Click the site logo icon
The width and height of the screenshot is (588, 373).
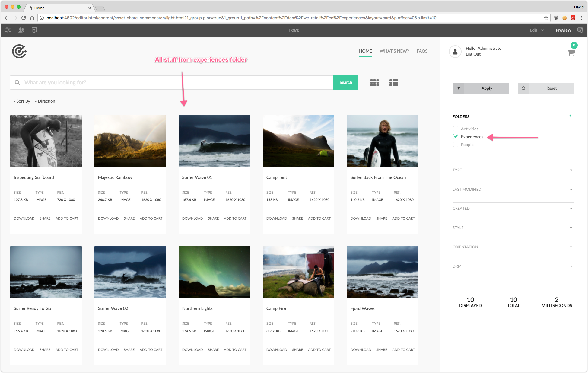[x=19, y=51]
